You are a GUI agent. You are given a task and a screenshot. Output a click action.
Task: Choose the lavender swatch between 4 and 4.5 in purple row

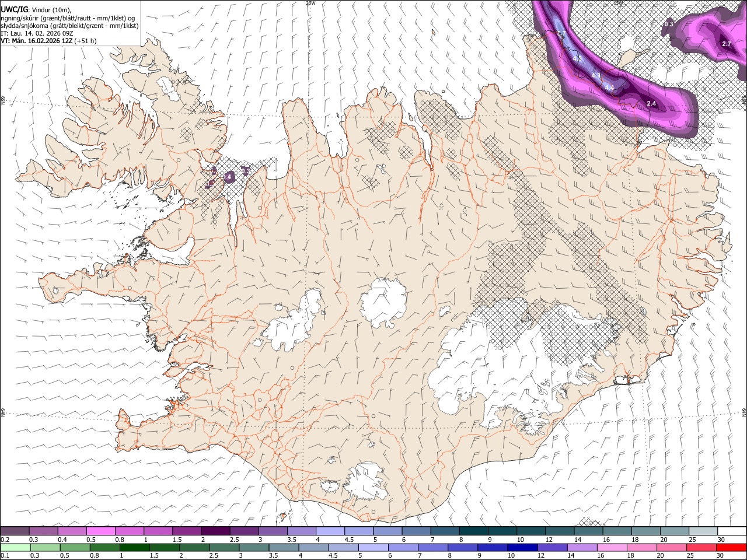[331, 531]
